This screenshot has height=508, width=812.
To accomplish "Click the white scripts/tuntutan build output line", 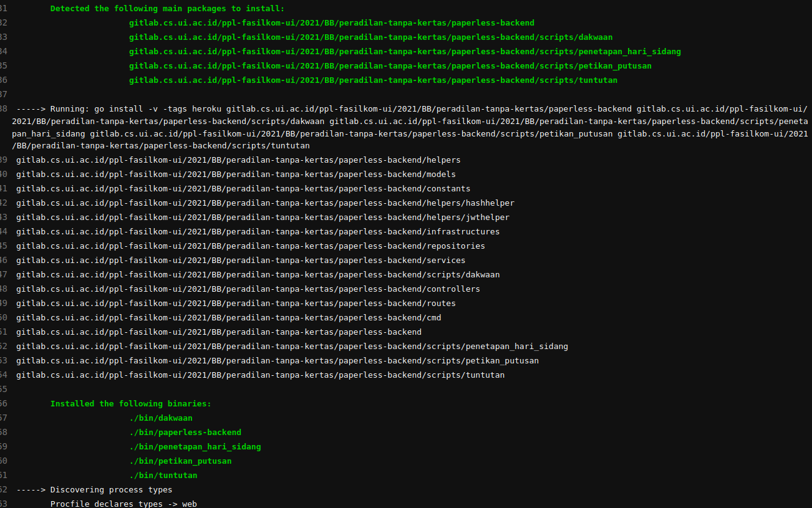I will [260, 375].
